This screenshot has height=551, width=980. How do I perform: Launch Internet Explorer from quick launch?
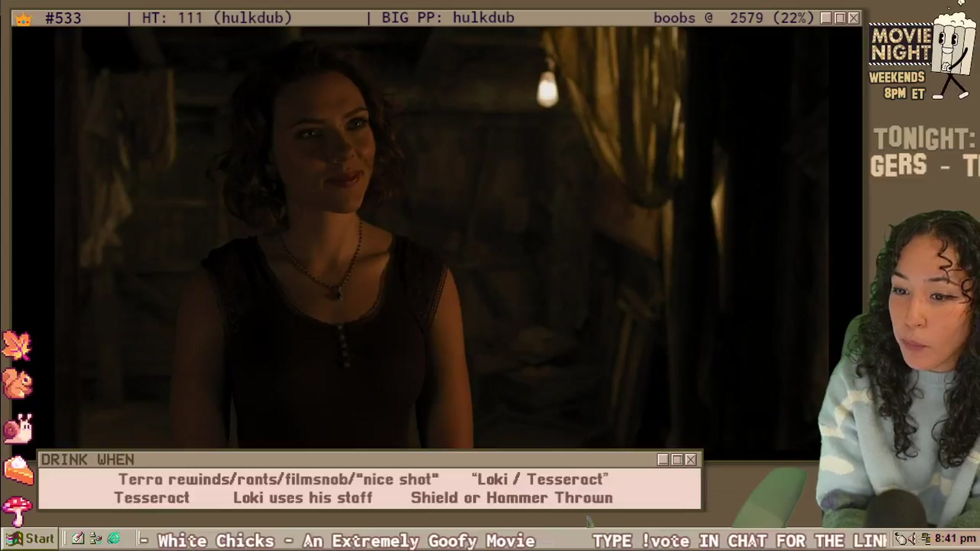(114, 538)
